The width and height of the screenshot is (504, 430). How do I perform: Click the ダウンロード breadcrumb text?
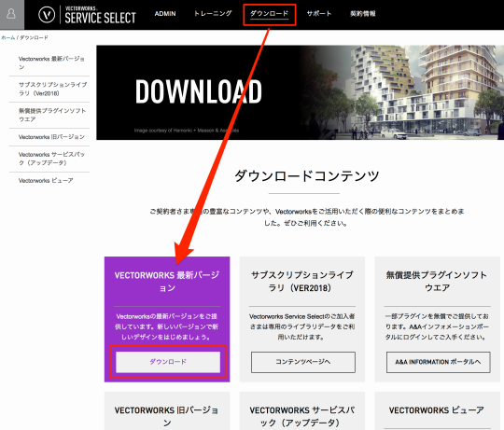(x=35, y=37)
